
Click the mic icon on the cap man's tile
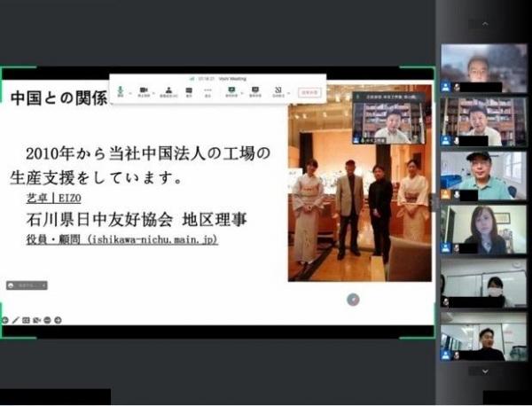[x=457, y=195]
